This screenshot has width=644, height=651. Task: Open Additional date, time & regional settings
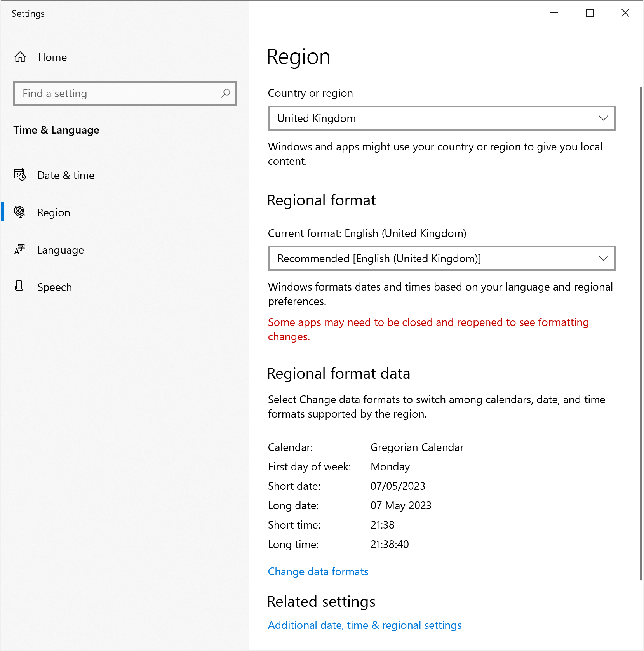tap(365, 625)
